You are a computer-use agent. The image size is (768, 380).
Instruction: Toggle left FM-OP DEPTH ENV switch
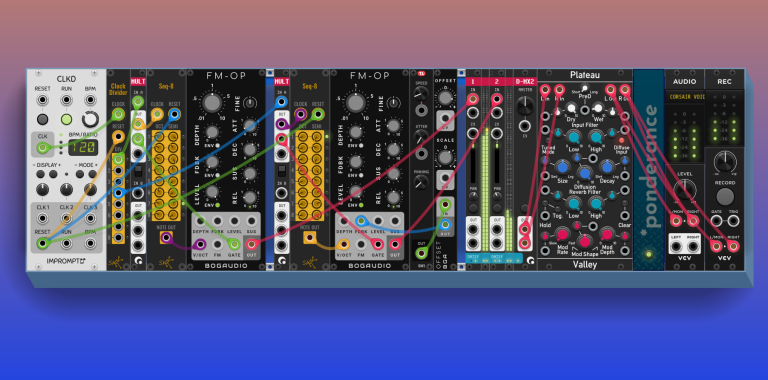click(218, 145)
